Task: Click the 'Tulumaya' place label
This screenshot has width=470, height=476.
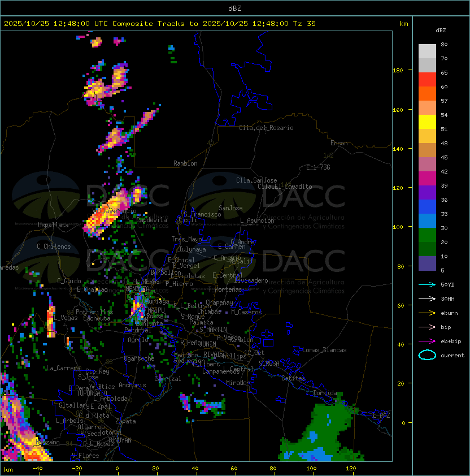Action: click(x=193, y=249)
